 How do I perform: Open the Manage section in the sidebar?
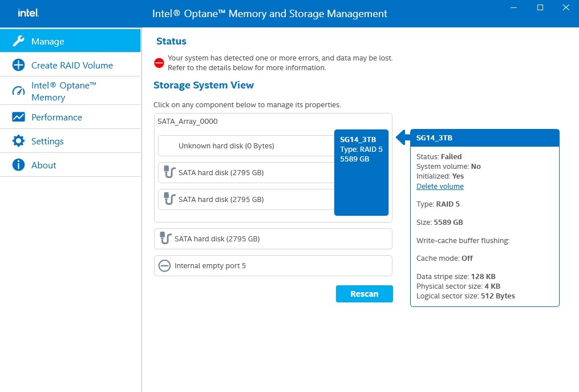[x=70, y=41]
